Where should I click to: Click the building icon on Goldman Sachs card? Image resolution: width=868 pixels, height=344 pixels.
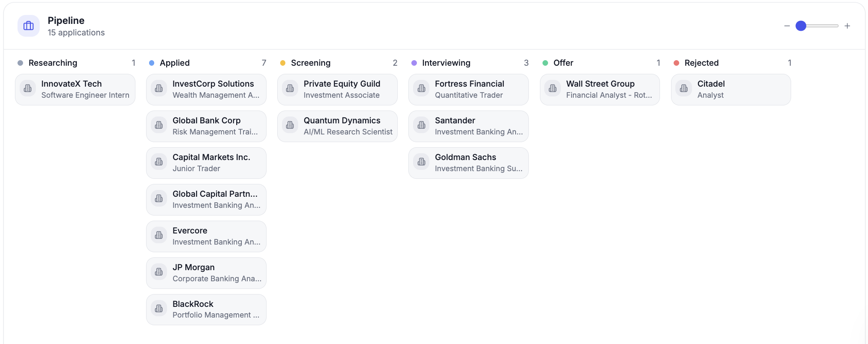[x=422, y=162]
